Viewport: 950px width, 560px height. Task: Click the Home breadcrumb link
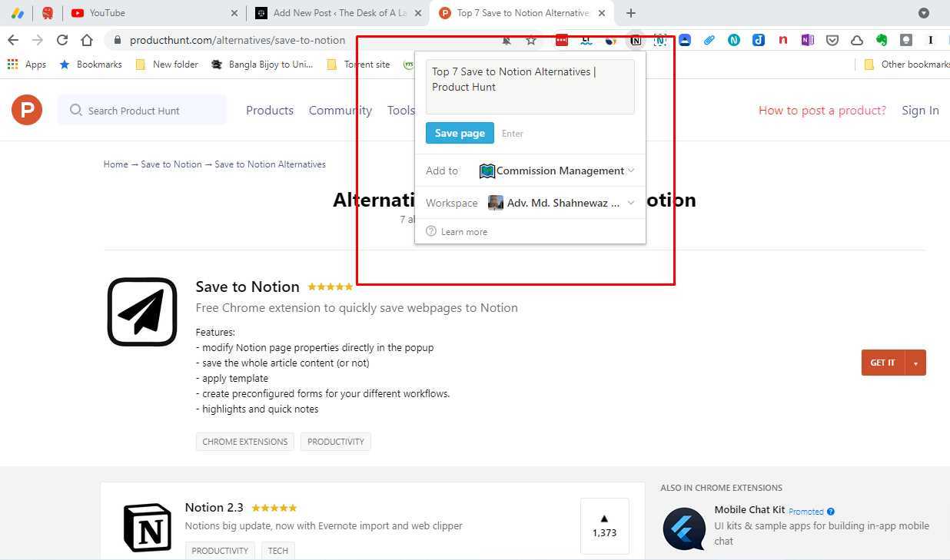tap(116, 164)
